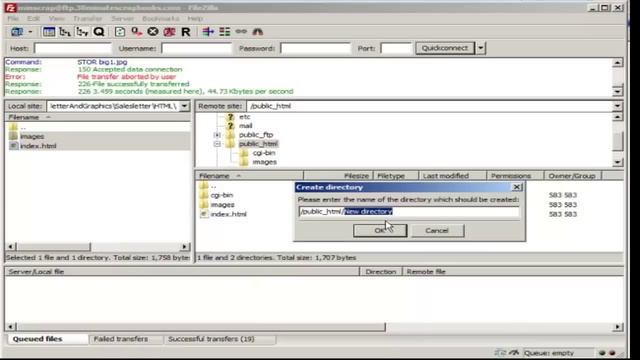Open the Quickconnect history dropdown arrow

[x=480, y=48]
